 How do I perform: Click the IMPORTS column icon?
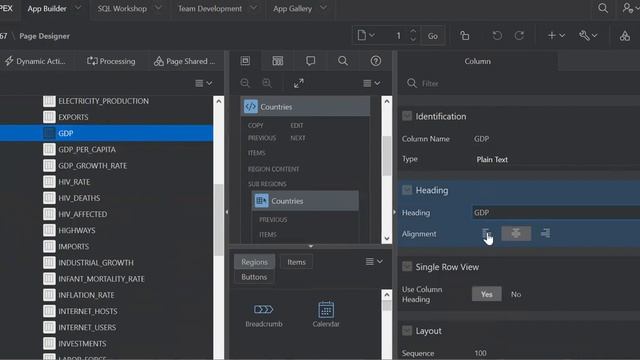tap(49, 247)
